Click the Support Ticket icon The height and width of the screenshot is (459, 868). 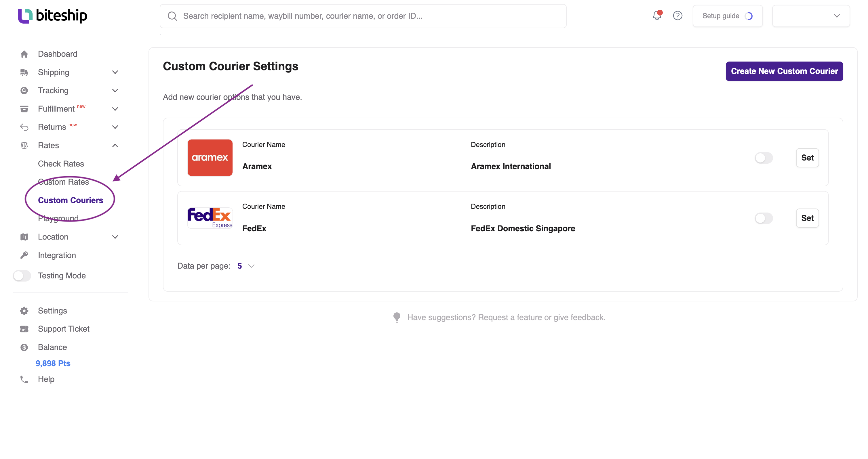(24, 329)
